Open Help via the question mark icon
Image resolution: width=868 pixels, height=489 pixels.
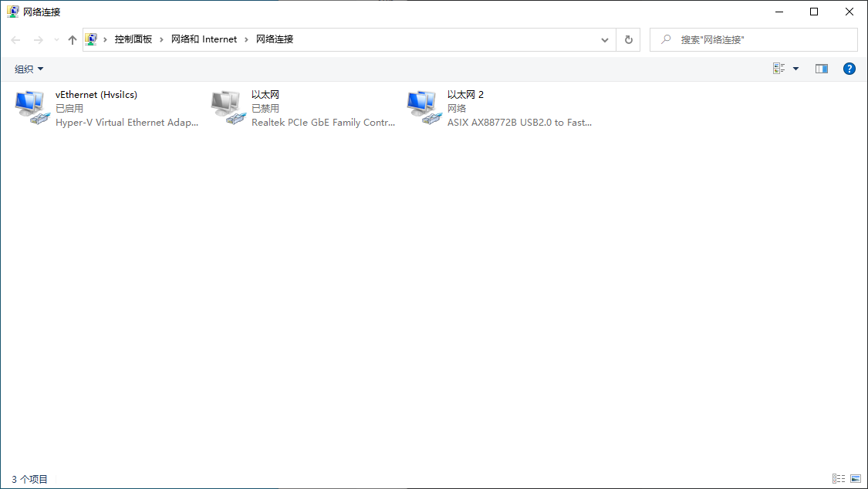849,68
